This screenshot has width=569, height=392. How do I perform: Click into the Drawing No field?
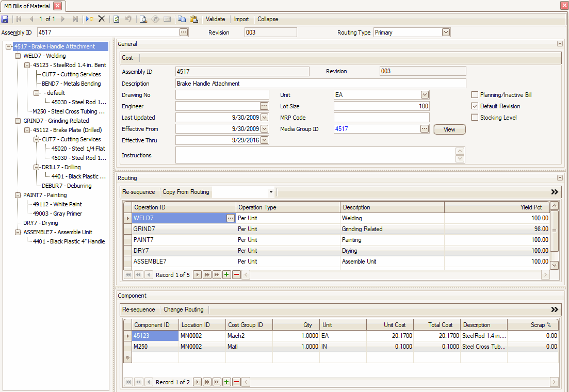222,95
